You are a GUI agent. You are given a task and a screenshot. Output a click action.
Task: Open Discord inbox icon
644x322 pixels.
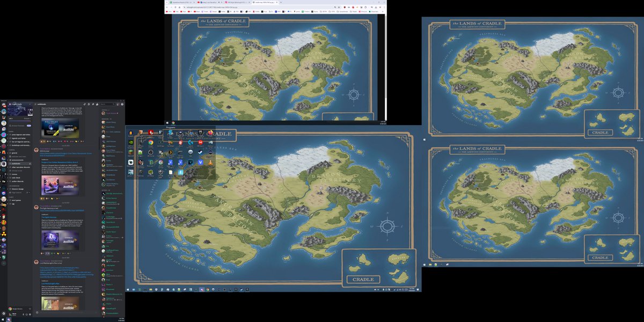coord(118,104)
